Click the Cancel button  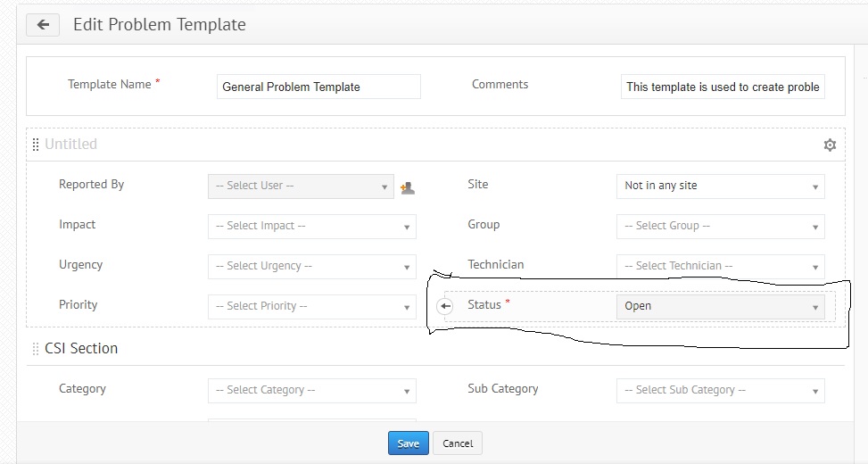pyautogui.click(x=458, y=443)
